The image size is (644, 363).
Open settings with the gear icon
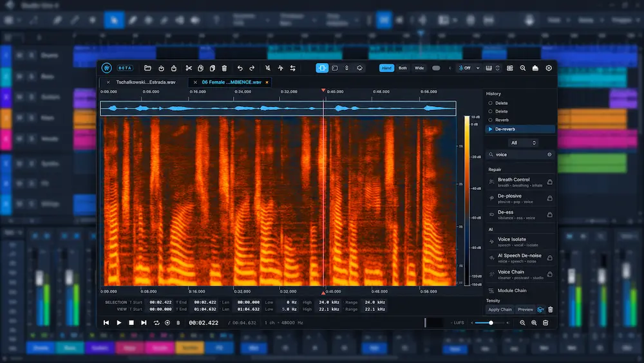(549, 68)
